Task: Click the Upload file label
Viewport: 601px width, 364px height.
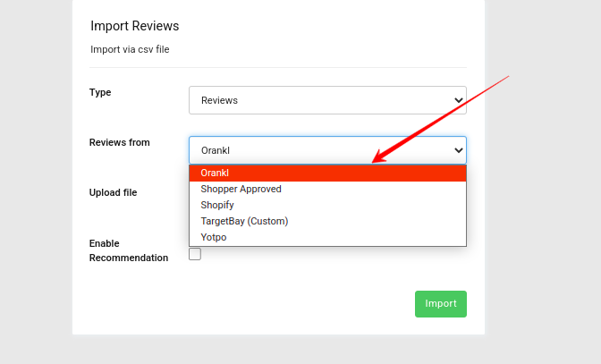Action: [x=113, y=192]
